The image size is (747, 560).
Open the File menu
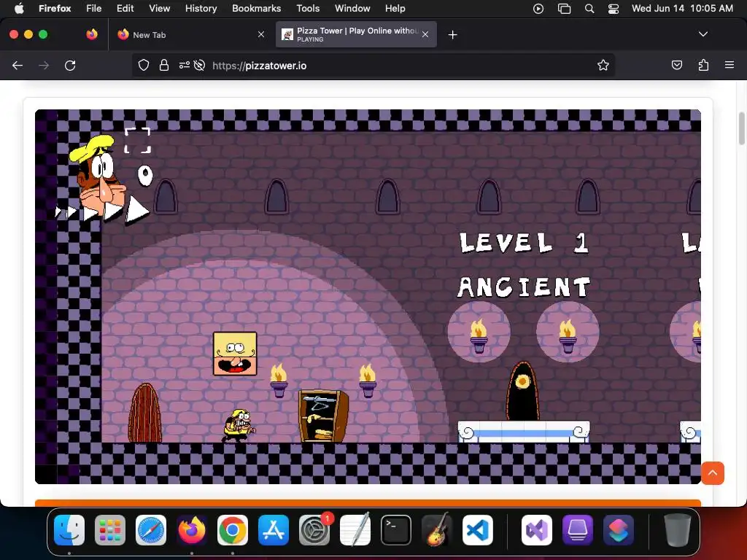pos(94,8)
